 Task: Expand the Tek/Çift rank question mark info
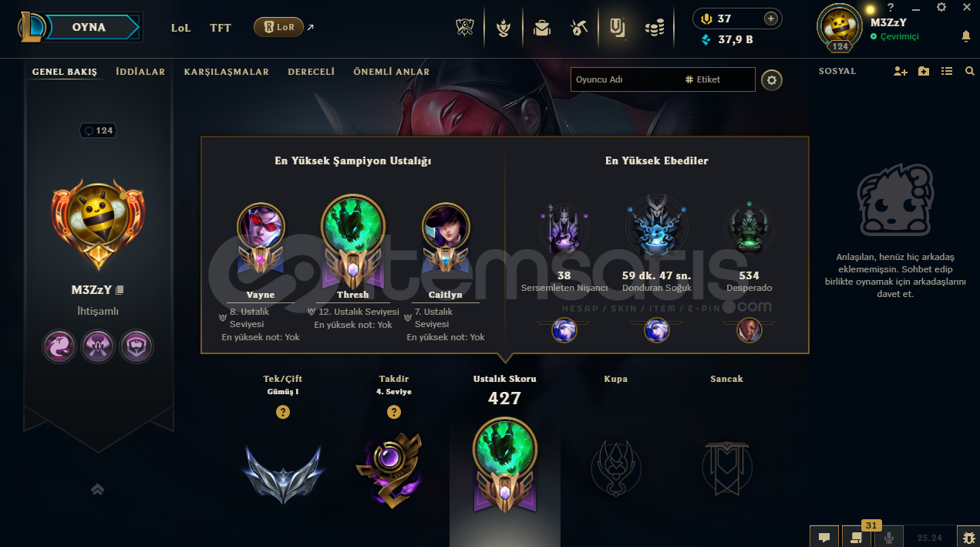283,412
